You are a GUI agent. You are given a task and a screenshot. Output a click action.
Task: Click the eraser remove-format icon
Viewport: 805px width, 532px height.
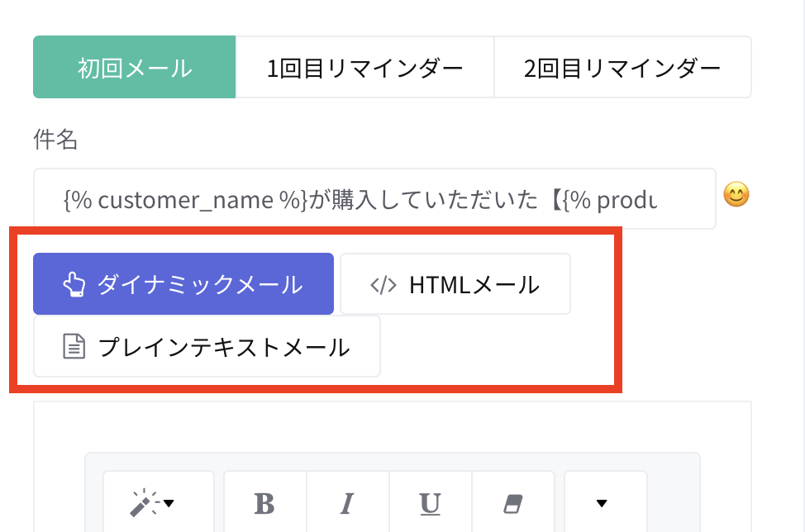[x=513, y=503]
